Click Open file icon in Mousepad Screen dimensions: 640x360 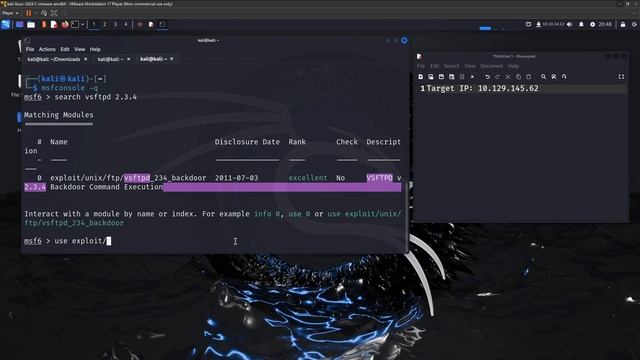(431, 77)
